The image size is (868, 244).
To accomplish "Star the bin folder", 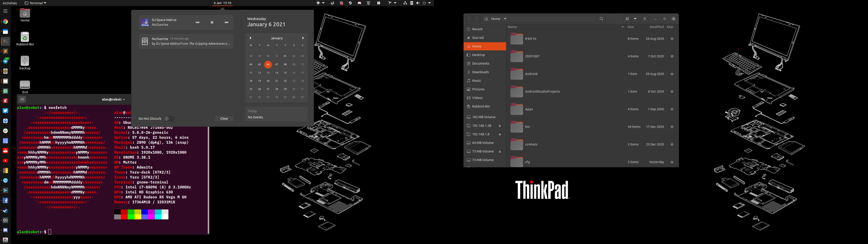I will coord(672,127).
